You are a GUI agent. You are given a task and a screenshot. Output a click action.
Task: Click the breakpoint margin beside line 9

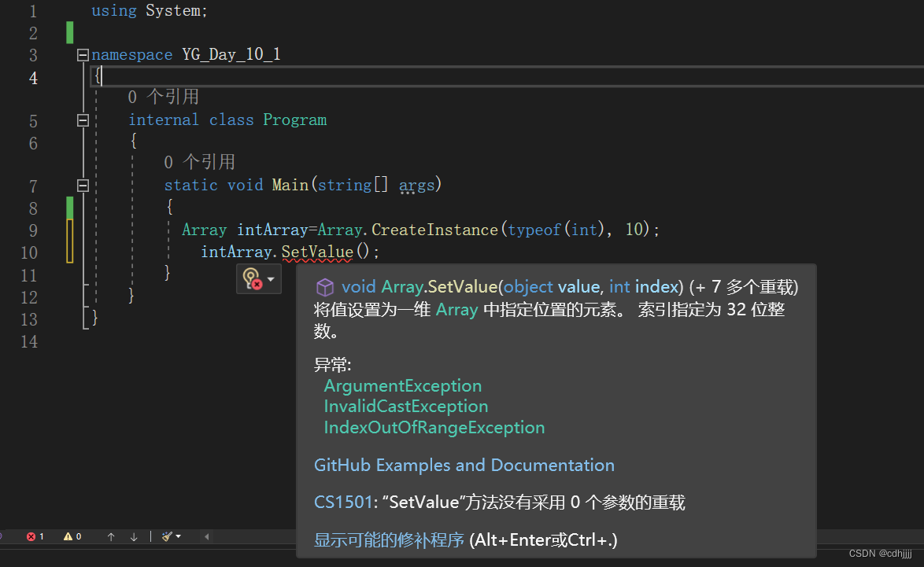coord(12,230)
